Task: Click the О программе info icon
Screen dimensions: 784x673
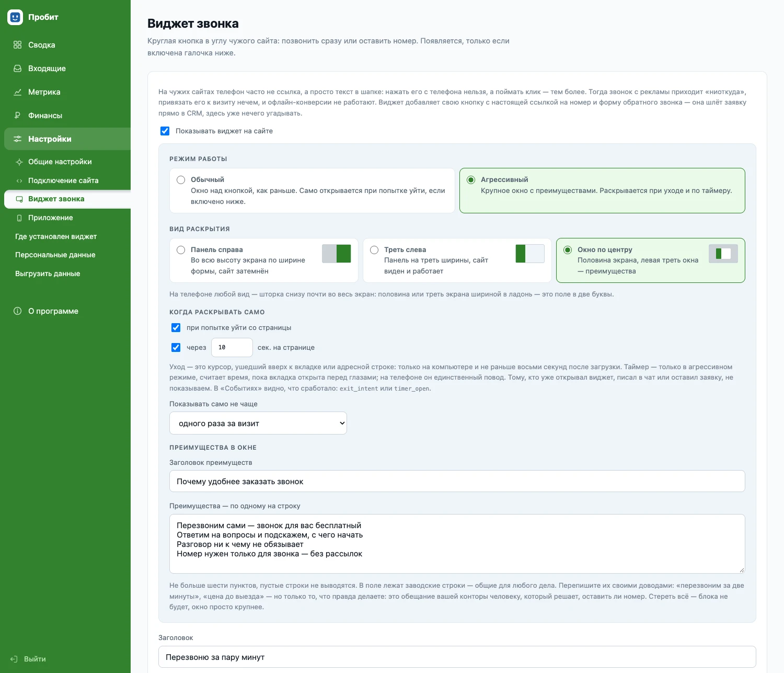Action: point(18,311)
